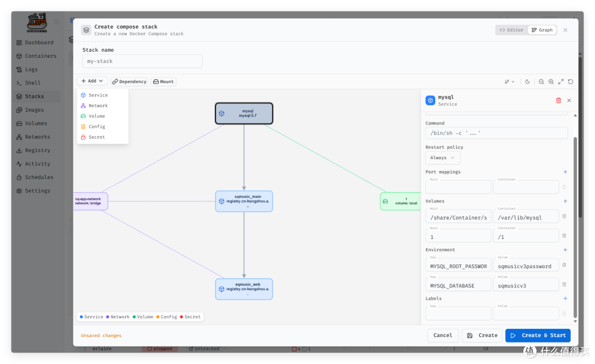Click the Activity pulse icon in sidebar
The width and height of the screenshot is (595, 364).
19,164
